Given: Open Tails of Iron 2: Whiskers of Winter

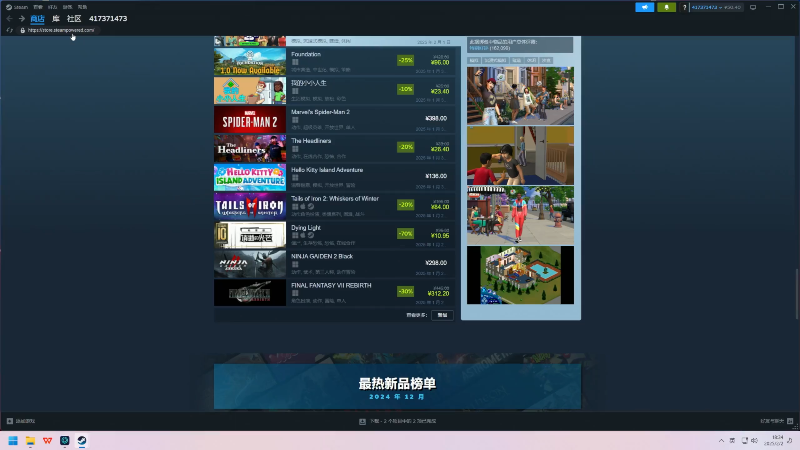Looking at the screenshot, I should [335, 206].
